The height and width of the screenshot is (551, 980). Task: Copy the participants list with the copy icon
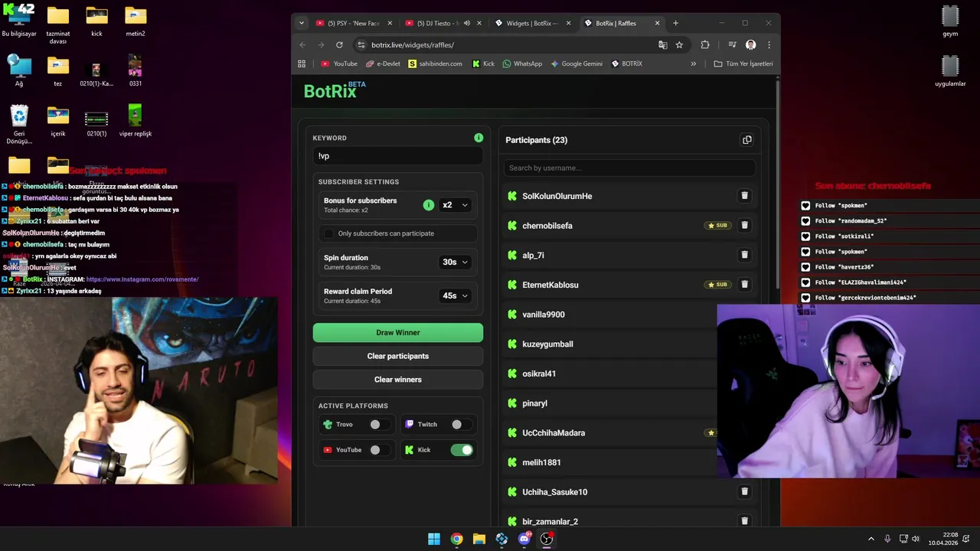click(x=746, y=140)
